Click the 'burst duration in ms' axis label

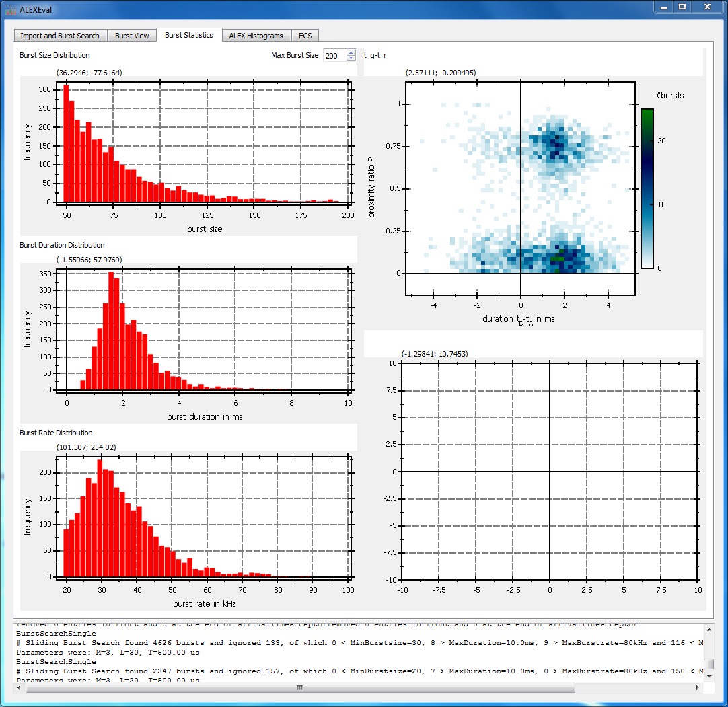tap(205, 417)
